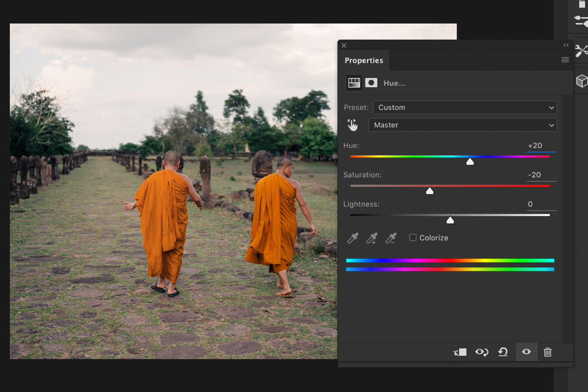The height and width of the screenshot is (392, 588).
Task: Switch to the Properties tab
Action: (x=364, y=60)
